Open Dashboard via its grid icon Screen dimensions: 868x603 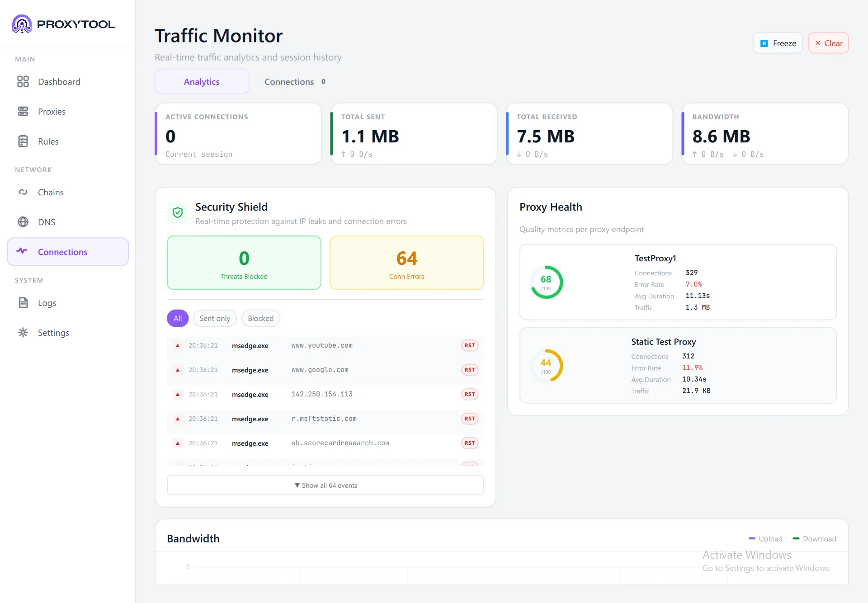click(x=23, y=82)
